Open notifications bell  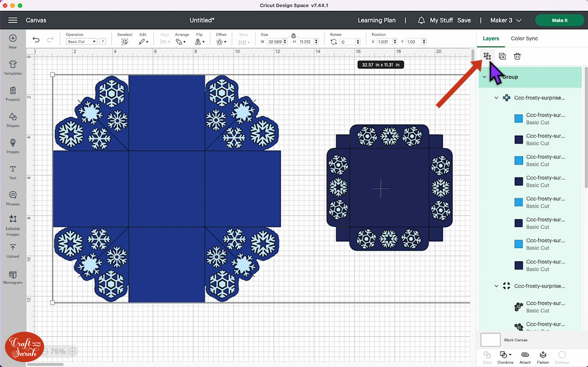[x=421, y=21]
